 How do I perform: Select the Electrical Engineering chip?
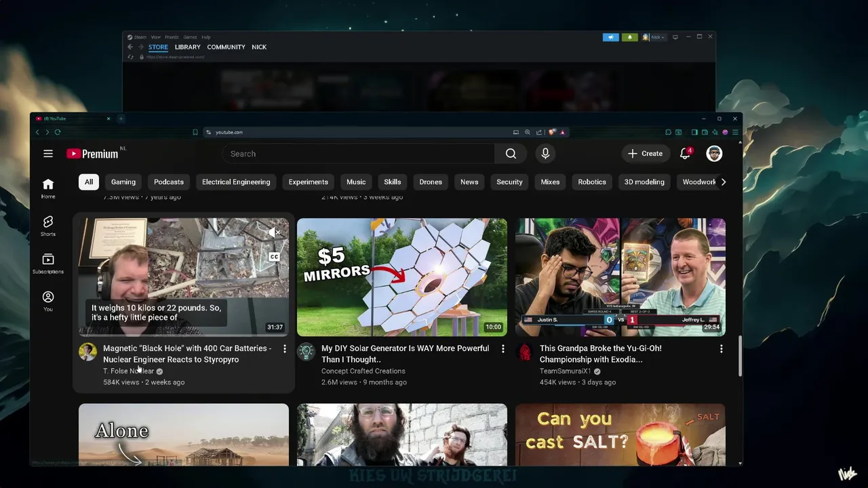click(x=236, y=182)
